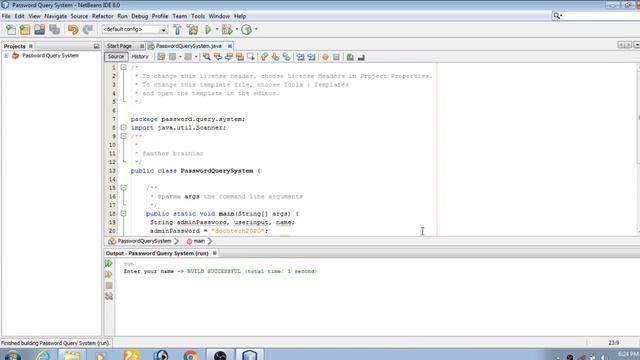
Task: Open the Team menu
Action: [179, 16]
